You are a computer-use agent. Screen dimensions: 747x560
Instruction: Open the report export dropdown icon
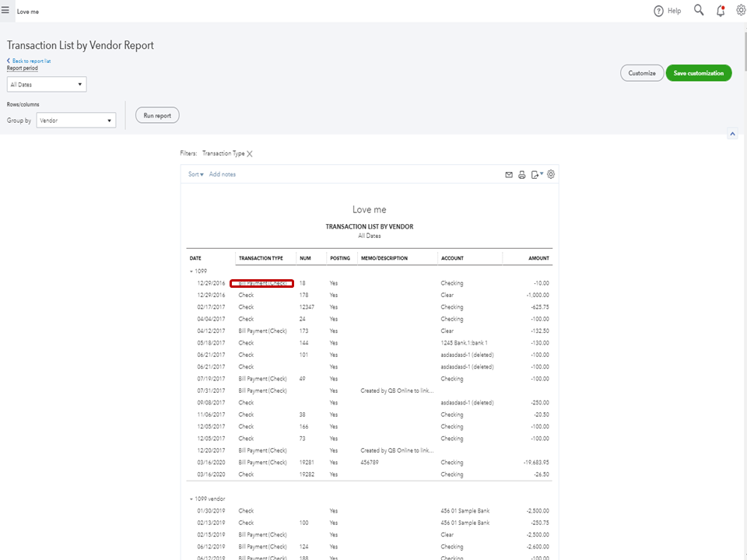537,175
